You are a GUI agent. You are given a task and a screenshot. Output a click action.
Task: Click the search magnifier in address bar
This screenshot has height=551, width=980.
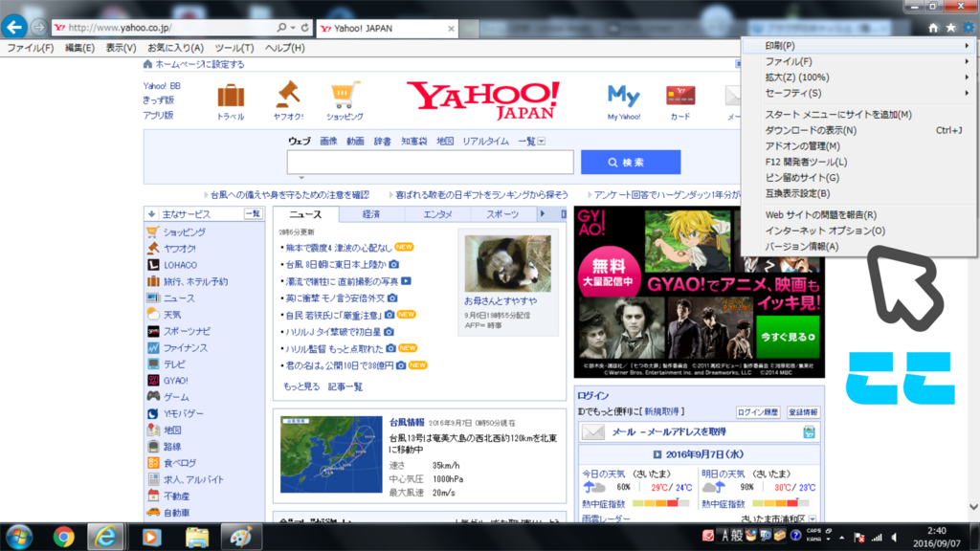pos(281,28)
